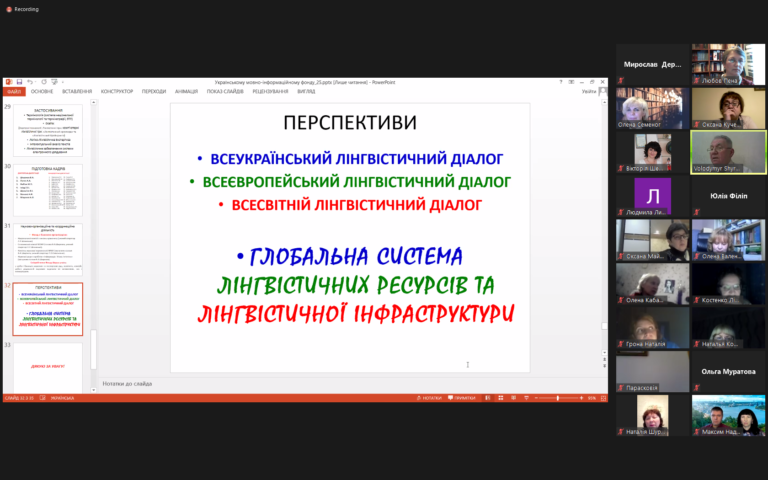
Task: Switch to Slide Sorter view icon
Action: [x=501, y=398]
